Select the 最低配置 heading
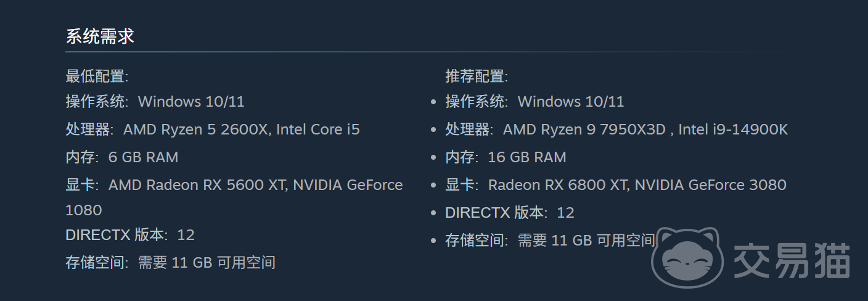This screenshot has height=301, width=868. tap(97, 76)
